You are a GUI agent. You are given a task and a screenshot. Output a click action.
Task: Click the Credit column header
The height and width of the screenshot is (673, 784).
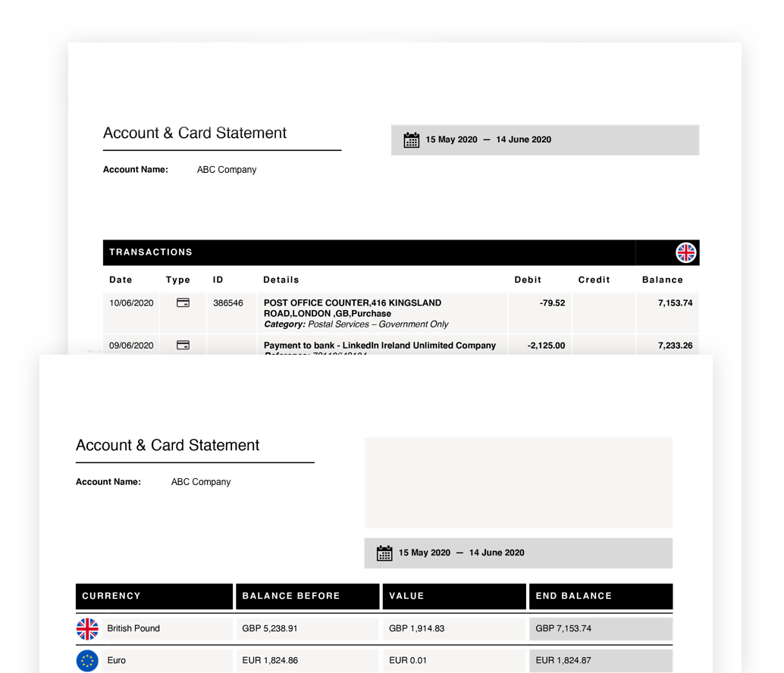(594, 280)
